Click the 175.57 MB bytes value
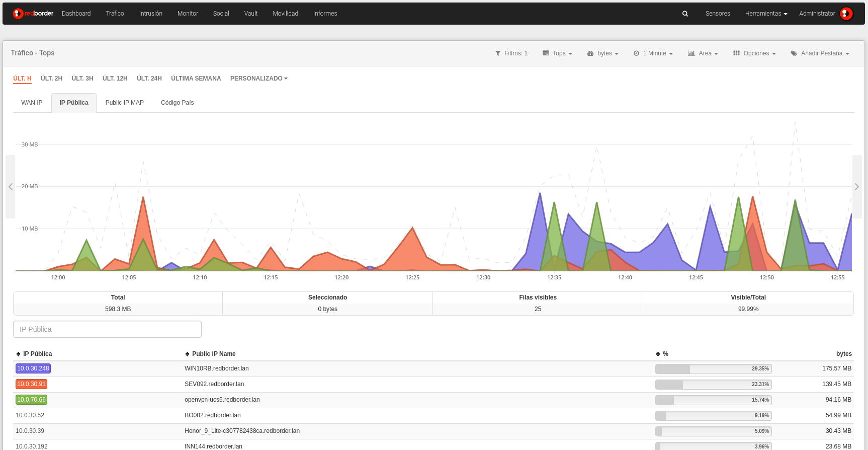Viewport: 868px width, 450px height. 837,368
